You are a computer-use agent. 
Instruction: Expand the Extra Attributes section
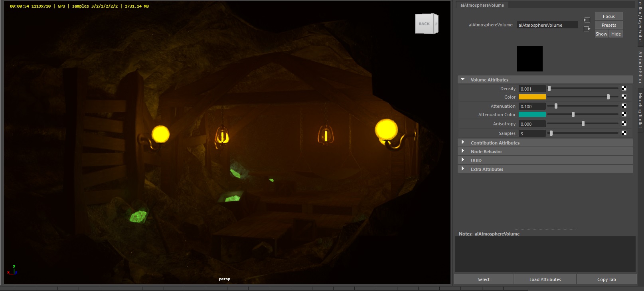(463, 169)
